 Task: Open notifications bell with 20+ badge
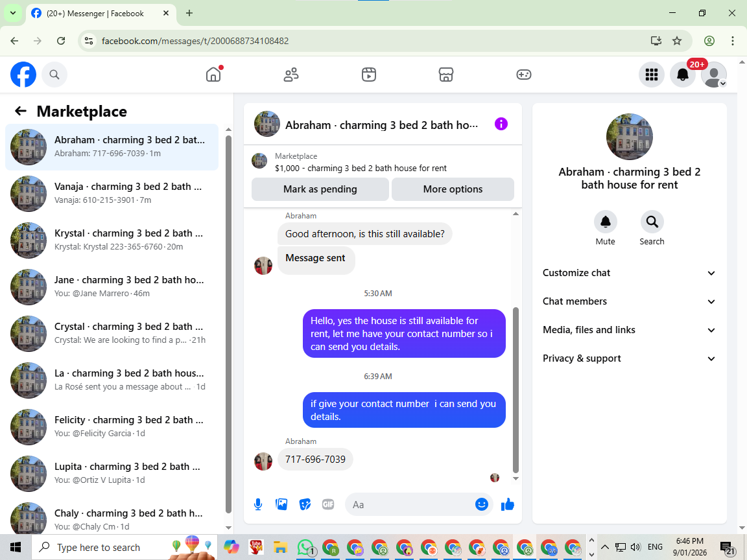(683, 75)
